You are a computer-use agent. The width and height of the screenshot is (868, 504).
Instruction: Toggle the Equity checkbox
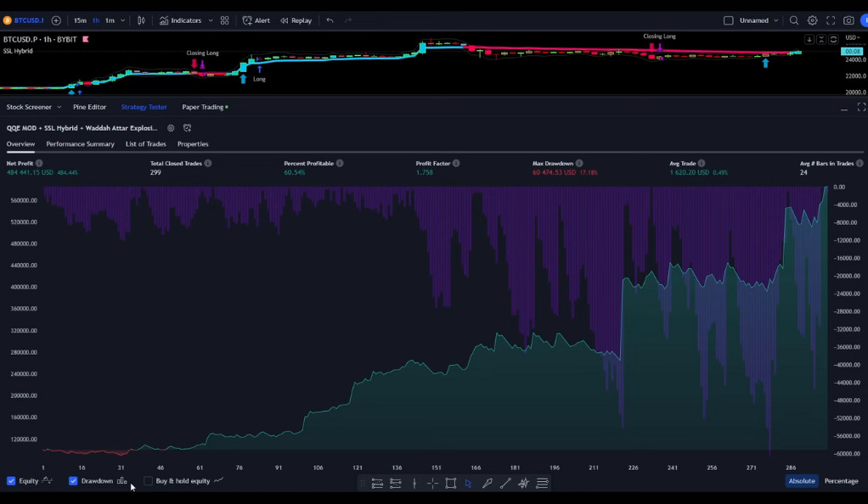pos(11,481)
